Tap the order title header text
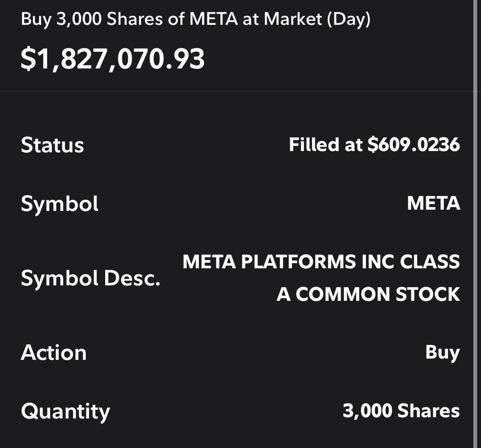The image size is (481, 448). coord(195,20)
